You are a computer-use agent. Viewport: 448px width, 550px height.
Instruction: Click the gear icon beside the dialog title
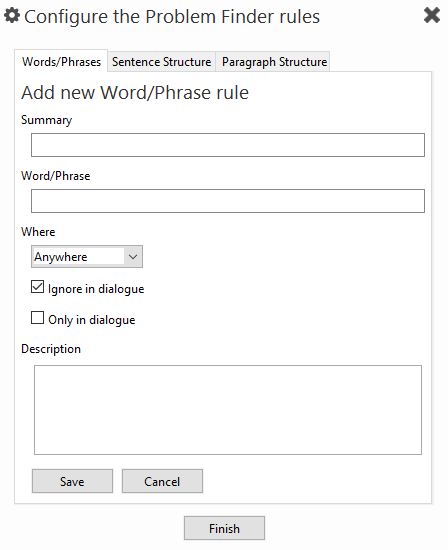12,16
